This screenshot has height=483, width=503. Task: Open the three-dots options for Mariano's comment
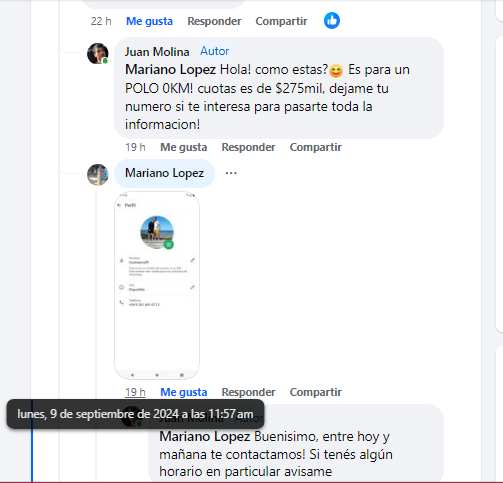pyautogui.click(x=231, y=173)
